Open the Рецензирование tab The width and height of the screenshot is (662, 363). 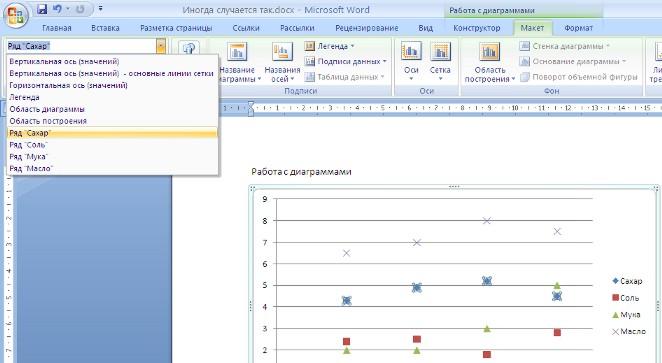coord(366,28)
